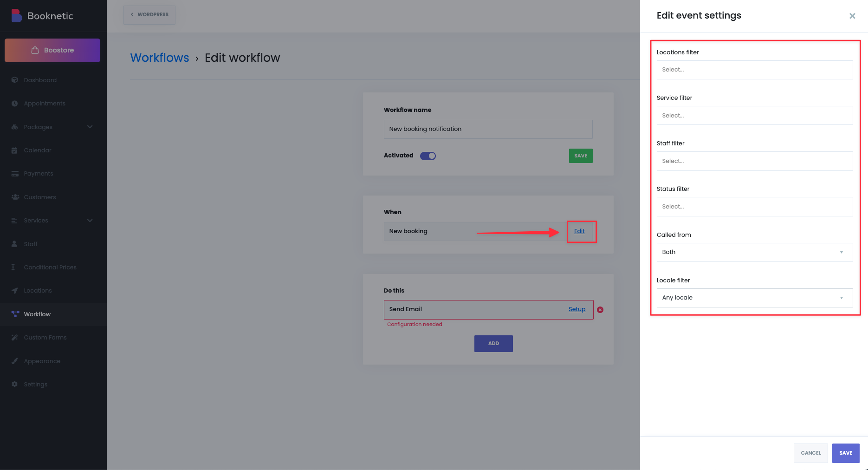
Task: Open Custom Forms in the sidebar
Action: [x=45, y=338]
